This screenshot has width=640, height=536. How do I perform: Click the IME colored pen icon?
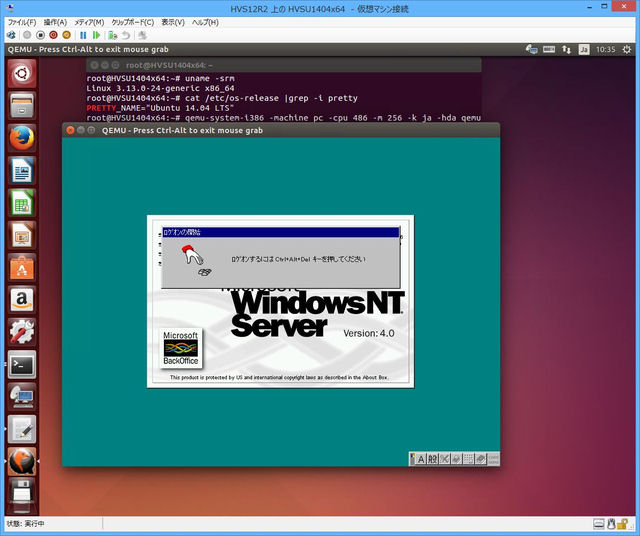click(413, 459)
